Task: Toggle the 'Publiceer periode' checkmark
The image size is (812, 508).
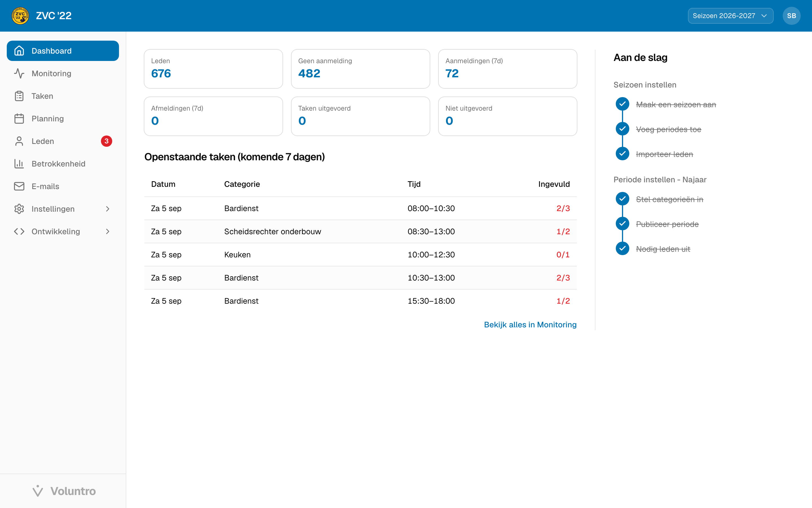Action: point(622,224)
